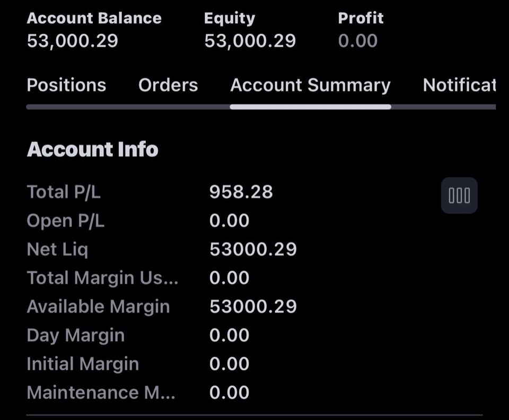509x420 pixels.
Task: Tap the Account Balance value 53,000.29
Action: tap(73, 41)
